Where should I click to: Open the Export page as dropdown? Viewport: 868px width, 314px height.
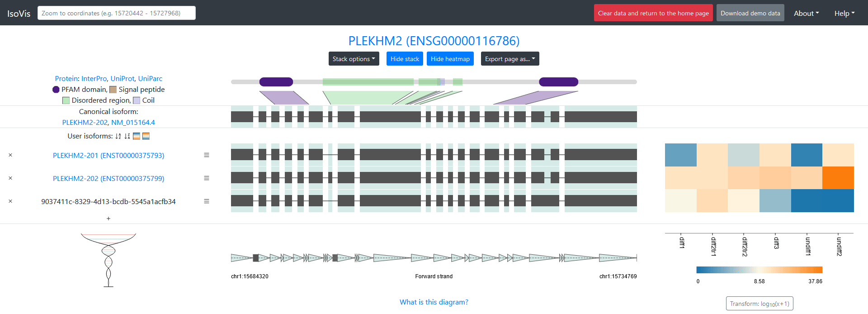pyautogui.click(x=510, y=59)
